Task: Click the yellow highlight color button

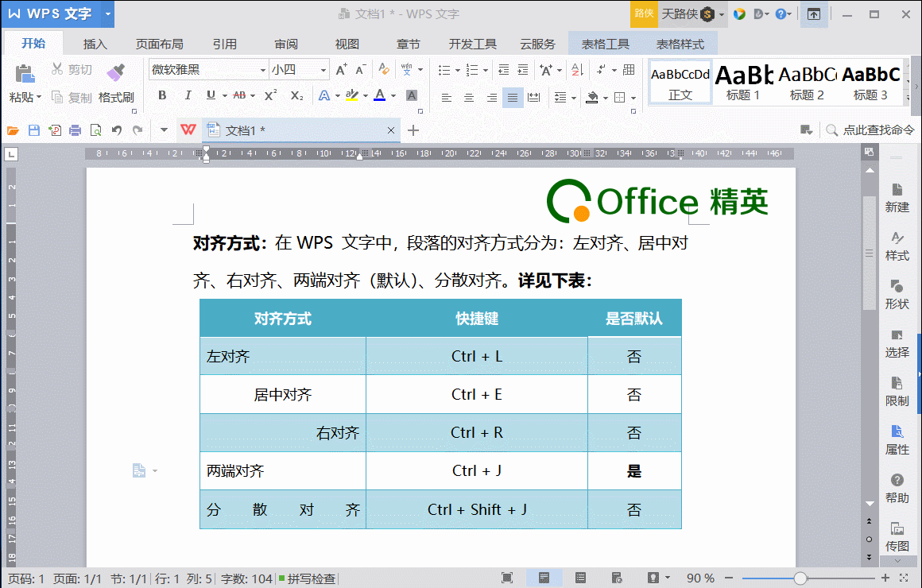Action: (x=351, y=95)
